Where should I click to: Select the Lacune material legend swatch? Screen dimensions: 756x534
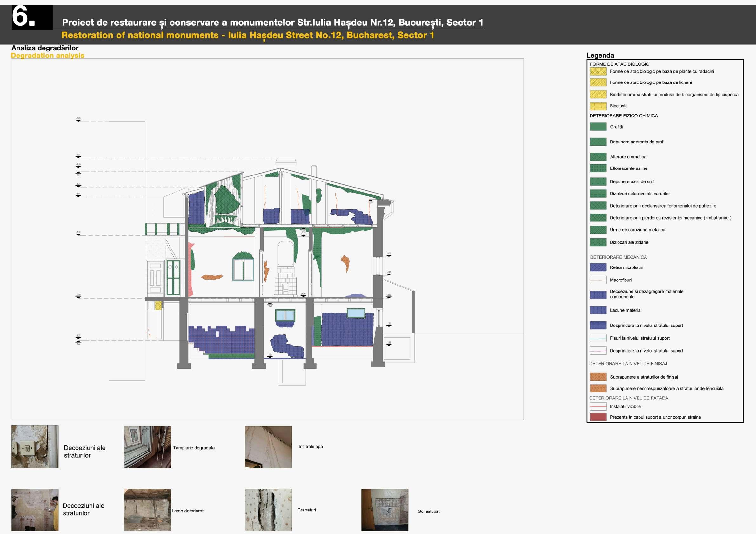pyautogui.click(x=598, y=310)
